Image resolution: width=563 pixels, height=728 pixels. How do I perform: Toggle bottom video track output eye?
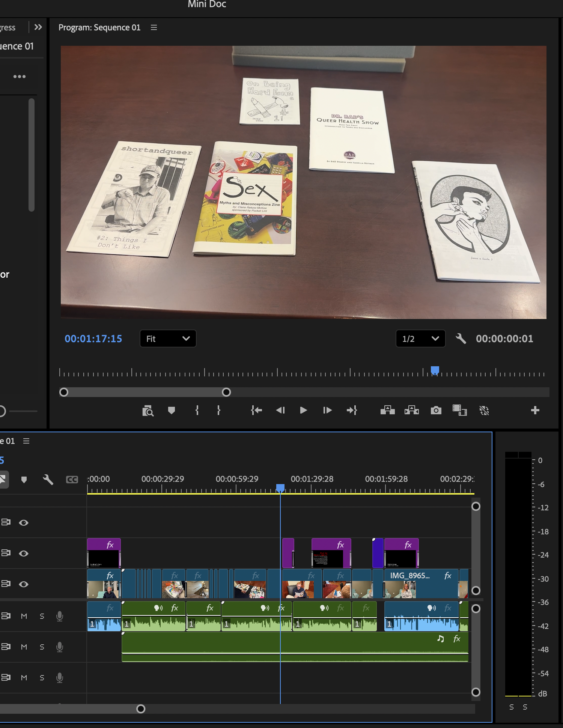pos(24,584)
